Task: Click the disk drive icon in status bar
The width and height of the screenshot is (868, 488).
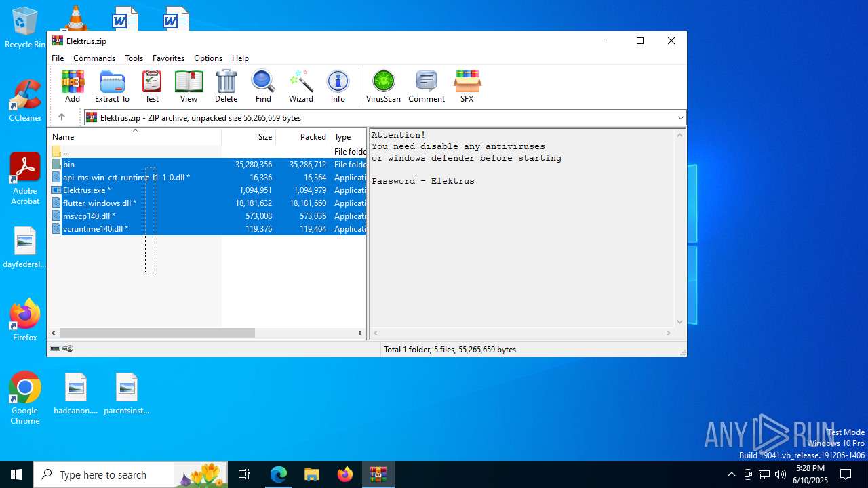Action: tap(56, 349)
